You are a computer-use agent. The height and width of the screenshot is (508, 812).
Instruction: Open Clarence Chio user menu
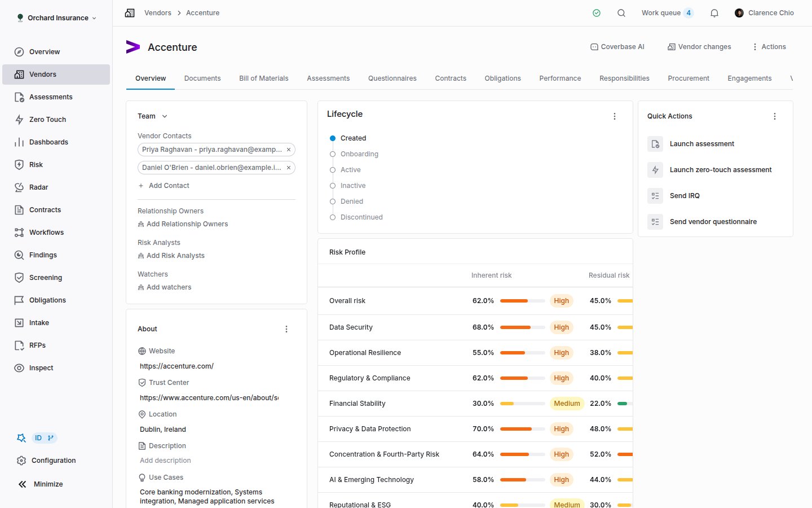tap(764, 13)
